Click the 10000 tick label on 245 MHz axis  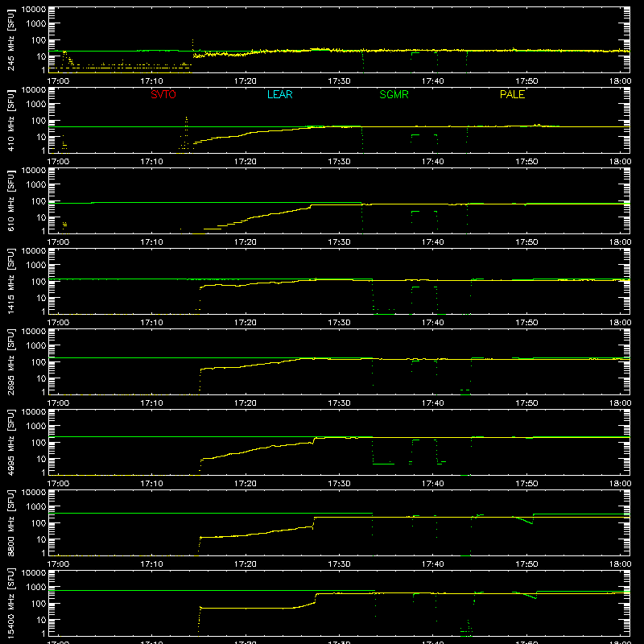coord(34,10)
